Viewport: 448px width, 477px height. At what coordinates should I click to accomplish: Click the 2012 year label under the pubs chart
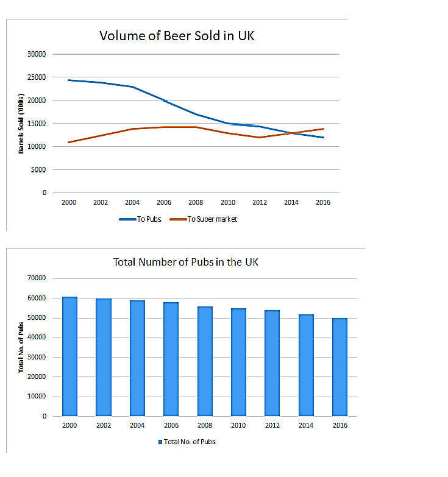pos(272,425)
